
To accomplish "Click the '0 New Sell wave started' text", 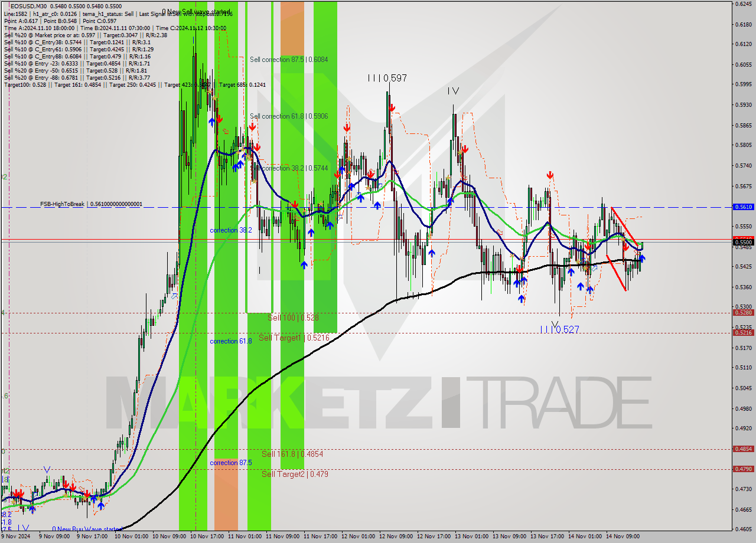I will (197, 12).
